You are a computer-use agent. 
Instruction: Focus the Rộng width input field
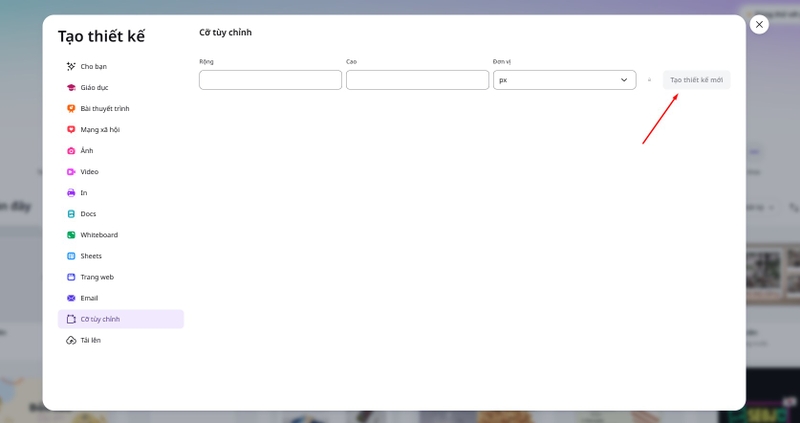point(270,80)
